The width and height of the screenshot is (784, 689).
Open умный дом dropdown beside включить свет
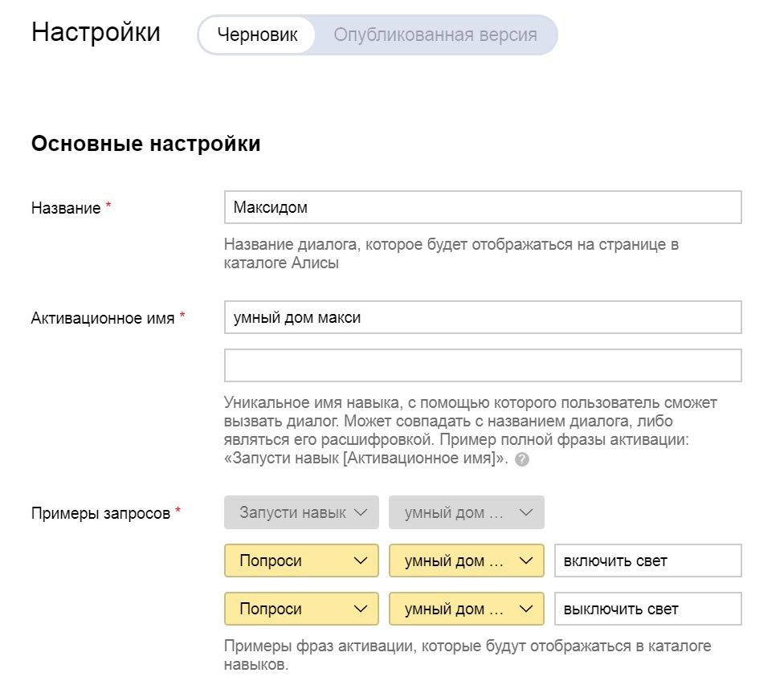pyautogui.click(x=467, y=561)
